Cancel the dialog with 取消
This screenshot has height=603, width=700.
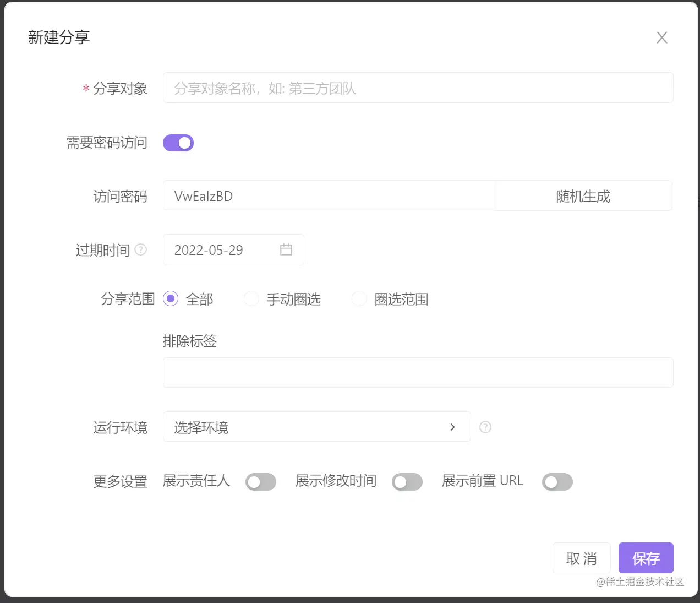click(x=581, y=558)
